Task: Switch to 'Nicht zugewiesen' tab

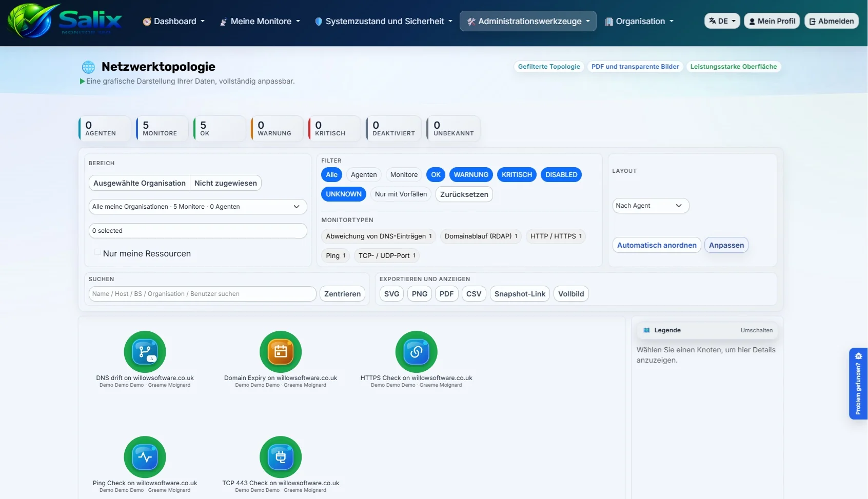Action: pos(226,183)
